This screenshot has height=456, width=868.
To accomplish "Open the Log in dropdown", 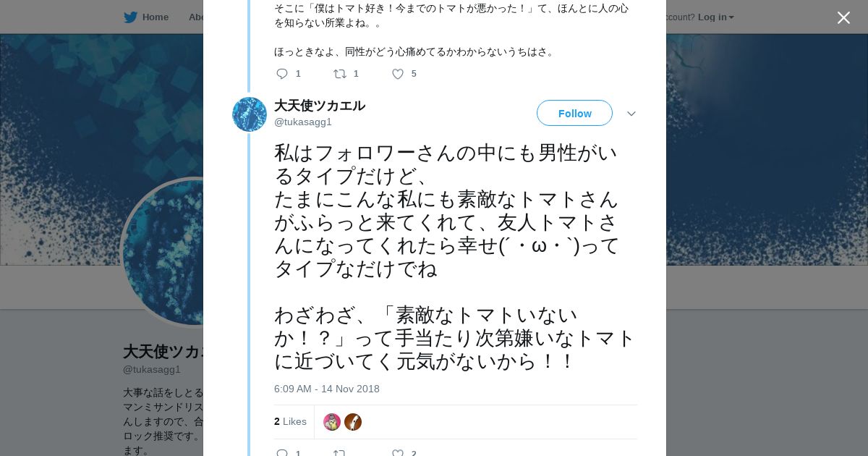I will 715,17.
